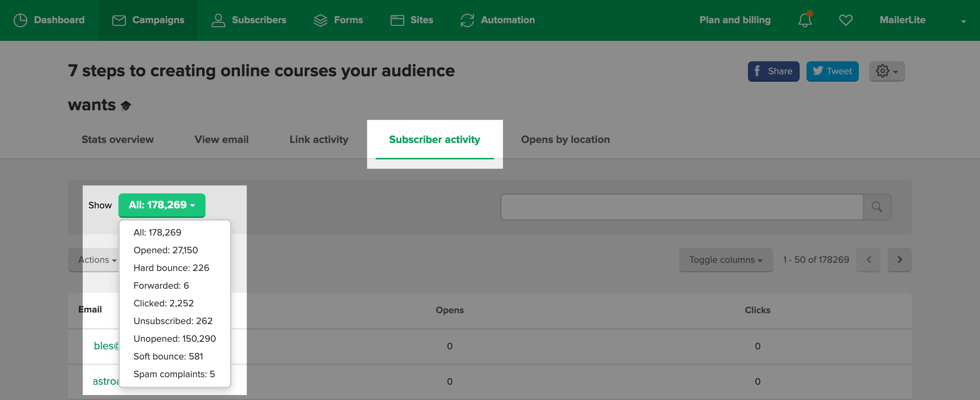Click the subscriber search input field
Image resolution: width=980 pixels, height=400 pixels.
681,207
